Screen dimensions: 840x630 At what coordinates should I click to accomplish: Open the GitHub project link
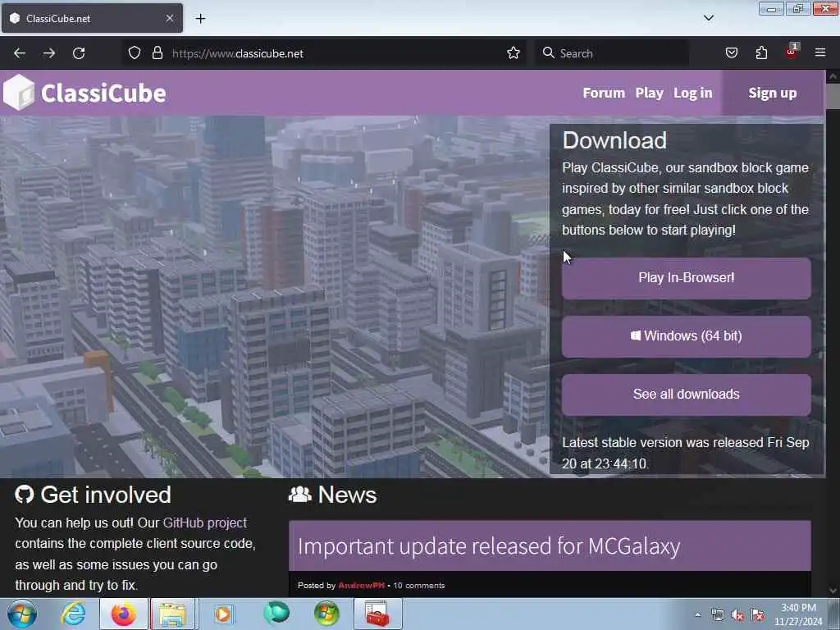pyautogui.click(x=204, y=523)
